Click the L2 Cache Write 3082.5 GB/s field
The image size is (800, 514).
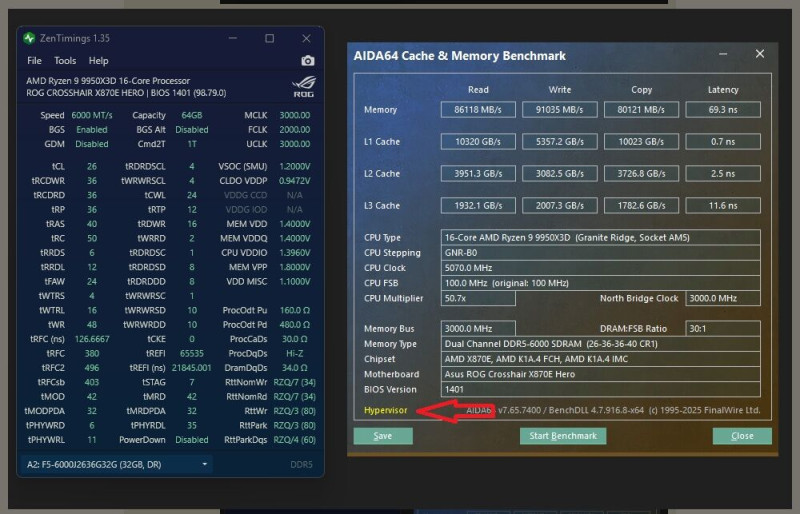(x=560, y=174)
